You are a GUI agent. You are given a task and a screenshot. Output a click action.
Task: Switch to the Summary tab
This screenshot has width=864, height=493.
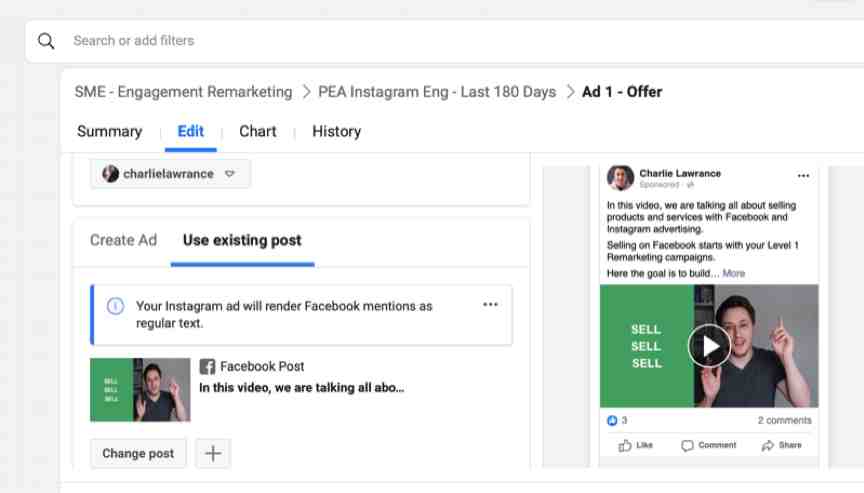[x=110, y=132]
